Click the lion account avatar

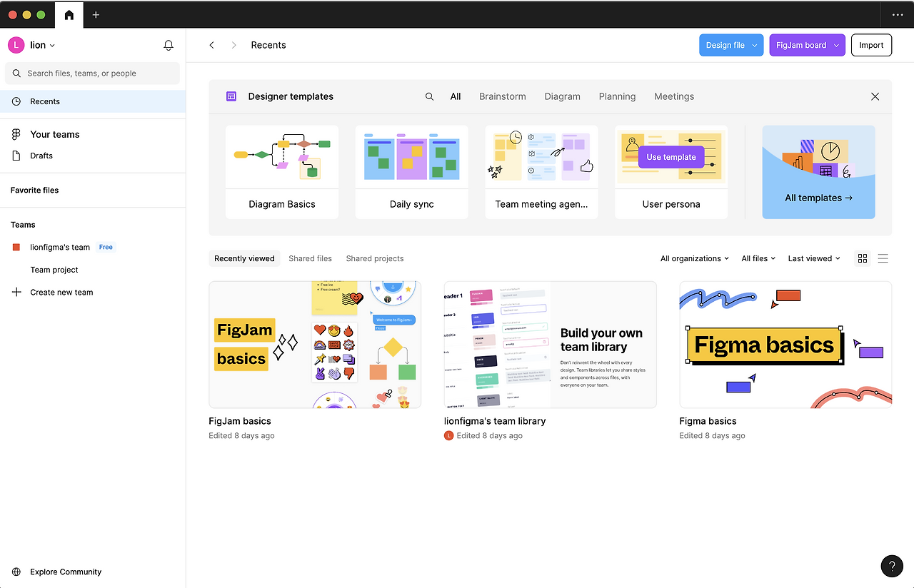click(x=16, y=45)
